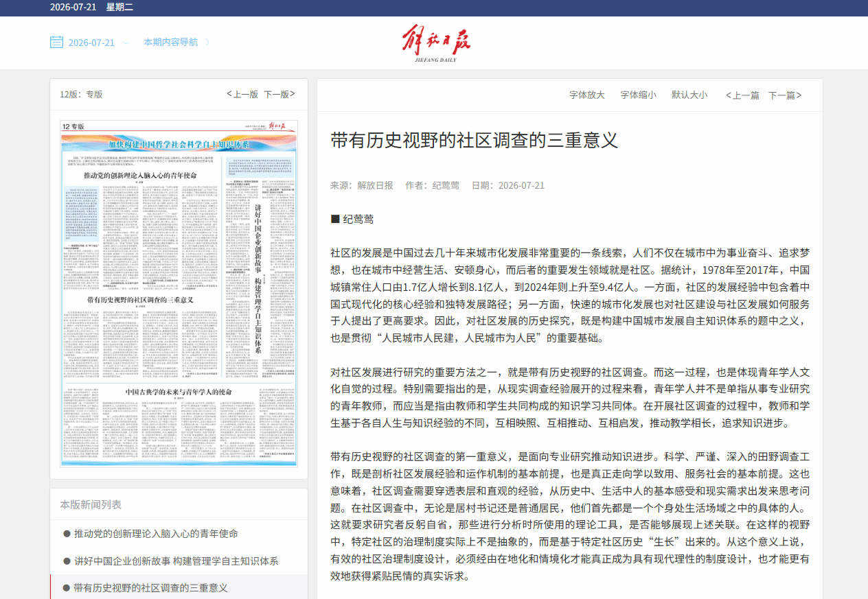868x599 pixels.
Task: Click the page 12 newspaper thumbnail
Action: (x=179, y=294)
